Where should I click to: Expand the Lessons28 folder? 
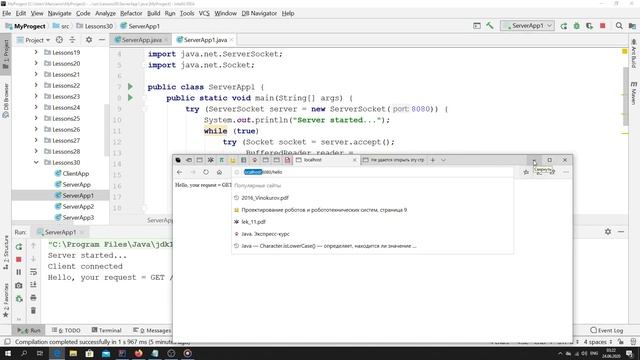click(x=36, y=151)
